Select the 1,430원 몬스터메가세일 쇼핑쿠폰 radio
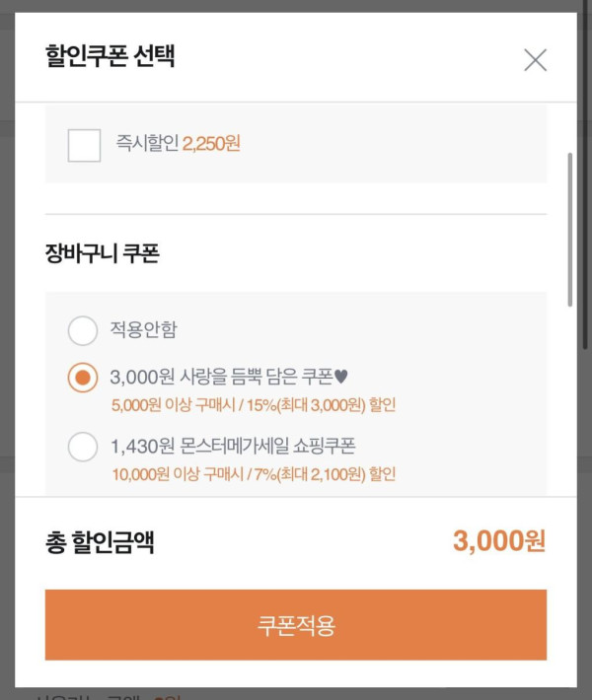This screenshot has height=700, width=592. 83,447
